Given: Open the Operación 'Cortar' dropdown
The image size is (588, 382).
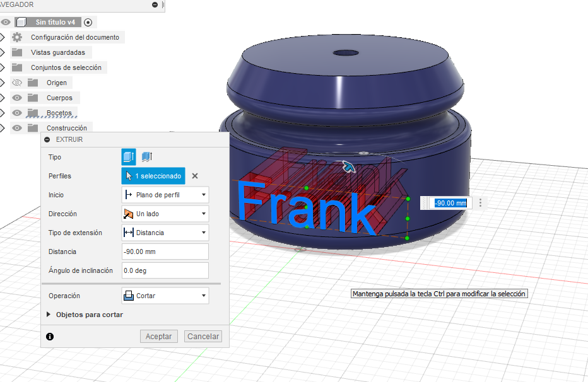Looking at the screenshot, I should (165, 296).
